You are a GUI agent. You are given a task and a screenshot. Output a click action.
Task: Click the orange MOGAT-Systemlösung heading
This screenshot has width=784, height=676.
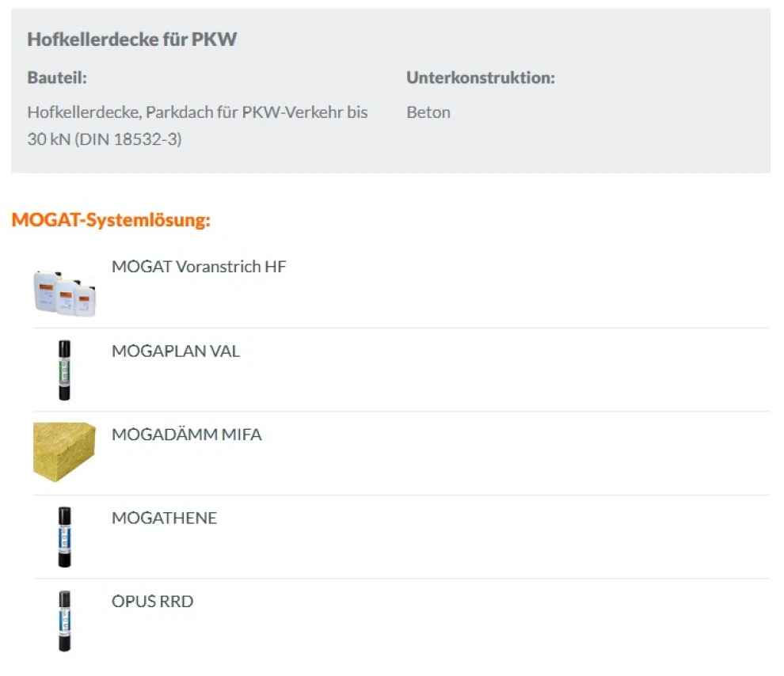click(111, 220)
